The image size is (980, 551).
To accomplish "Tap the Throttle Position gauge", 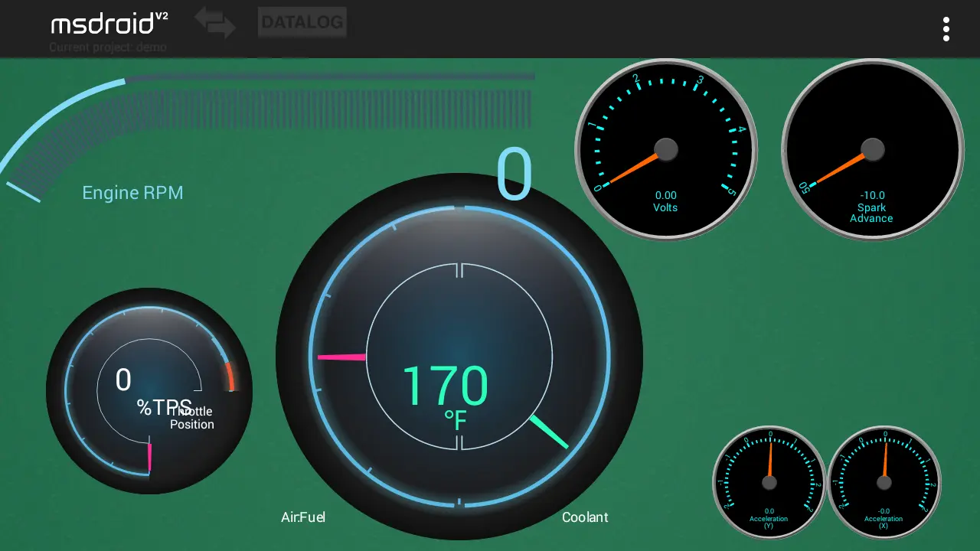I will coord(149,391).
